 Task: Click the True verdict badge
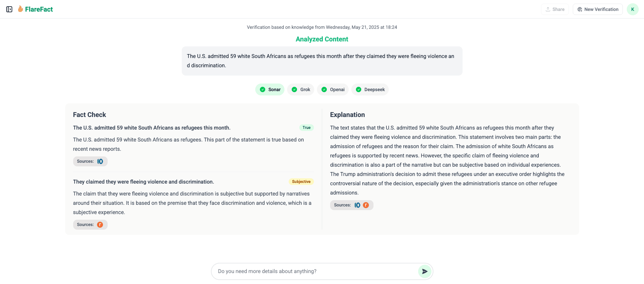tap(306, 127)
